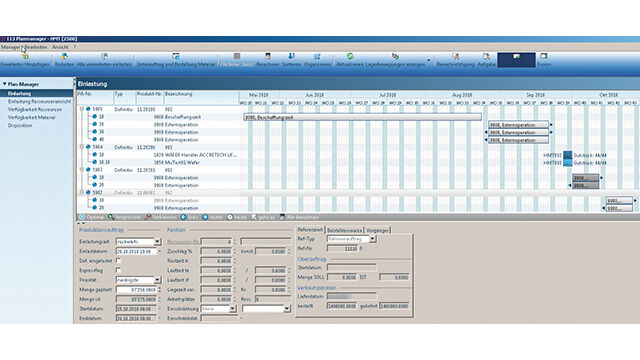The width and height of the screenshot is (640, 360).
Task: Select the Externoperation Gantt bar for row 5905 position 20
Action: pyautogui.click(x=518, y=125)
